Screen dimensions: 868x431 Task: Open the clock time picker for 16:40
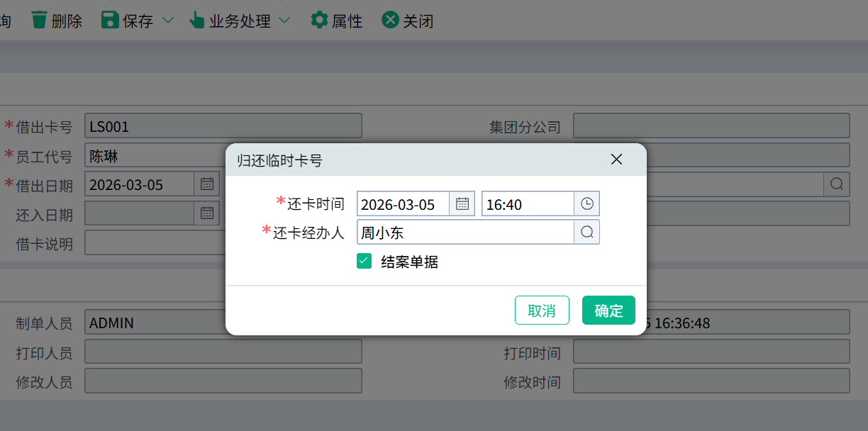point(587,204)
